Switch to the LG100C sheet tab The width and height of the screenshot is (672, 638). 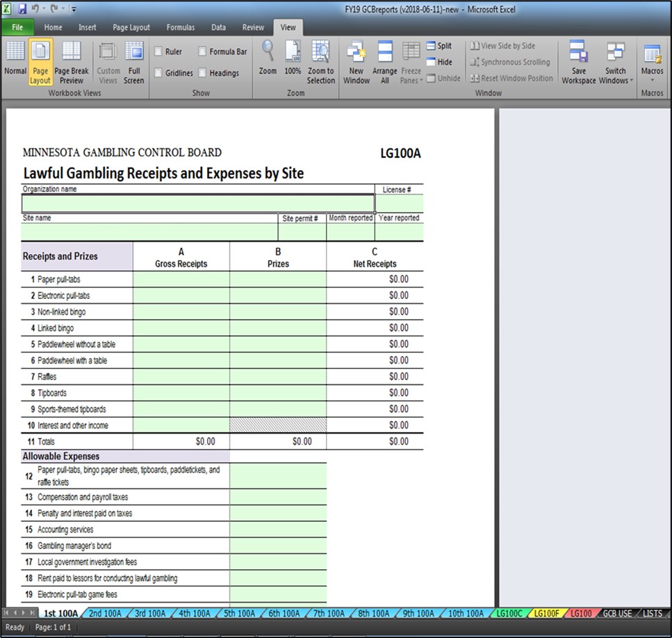(x=508, y=614)
